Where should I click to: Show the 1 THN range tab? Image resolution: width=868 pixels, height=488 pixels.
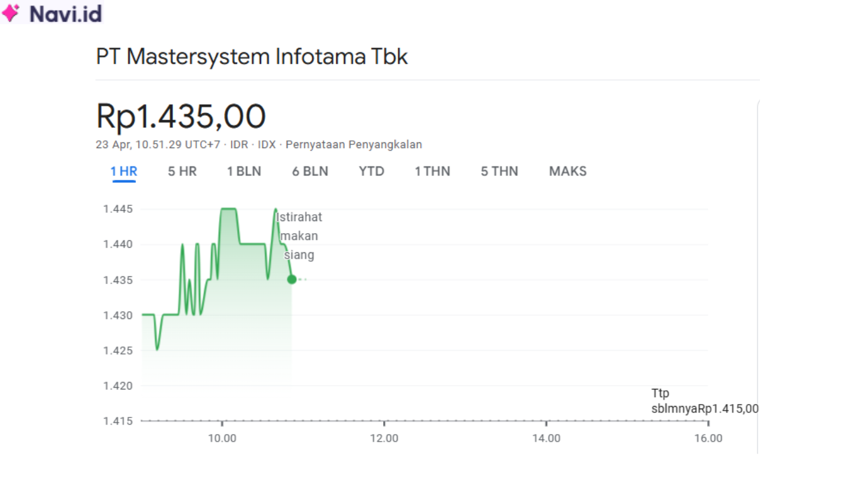tap(432, 171)
